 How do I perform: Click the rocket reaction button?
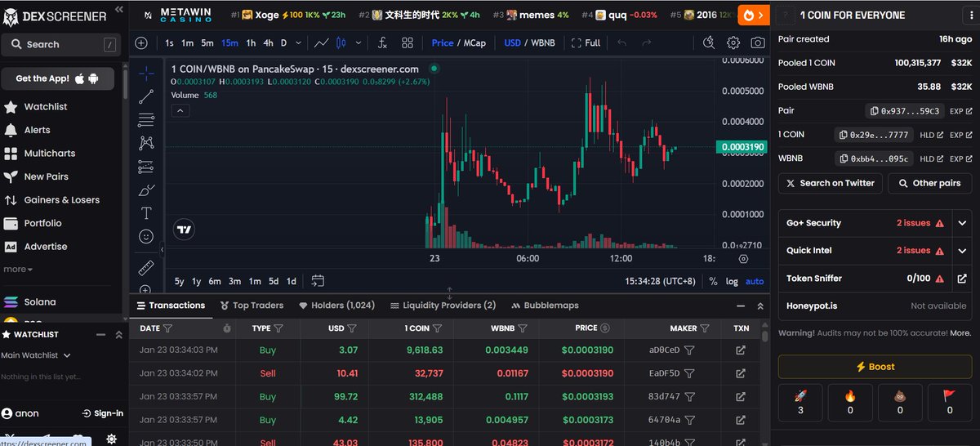point(800,403)
